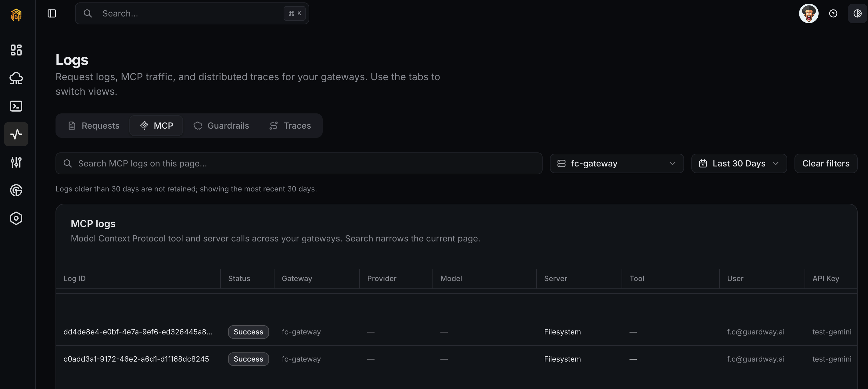Open the fc-gateway dropdown
The height and width of the screenshot is (389, 868).
(617, 163)
